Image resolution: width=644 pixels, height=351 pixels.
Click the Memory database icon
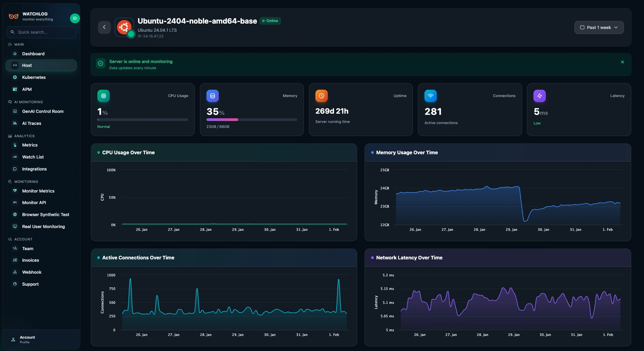click(x=212, y=96)
